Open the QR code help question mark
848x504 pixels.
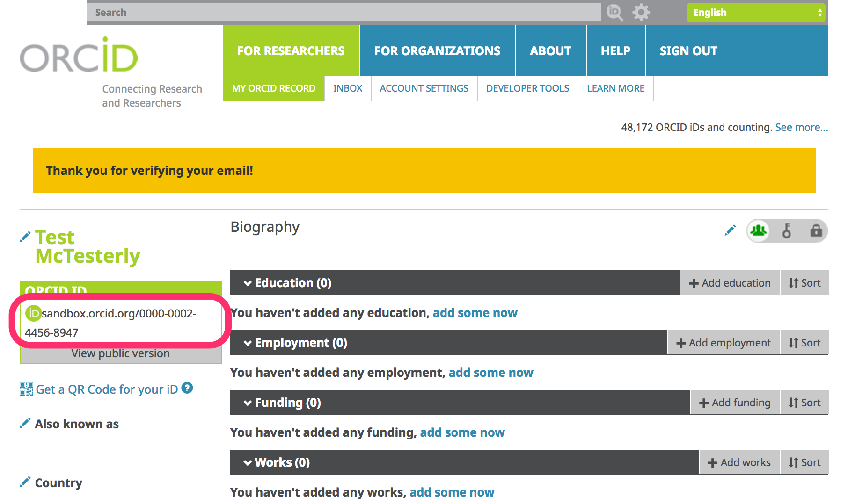(187, 388)
